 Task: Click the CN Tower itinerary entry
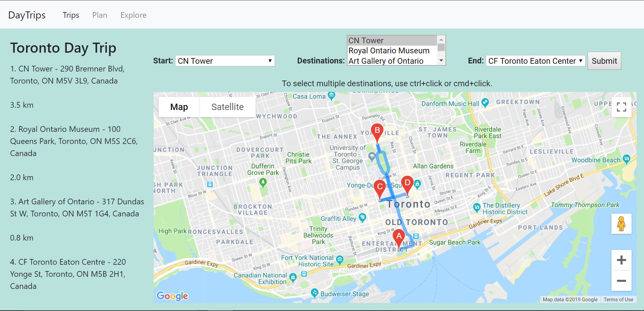coord(67,75)
